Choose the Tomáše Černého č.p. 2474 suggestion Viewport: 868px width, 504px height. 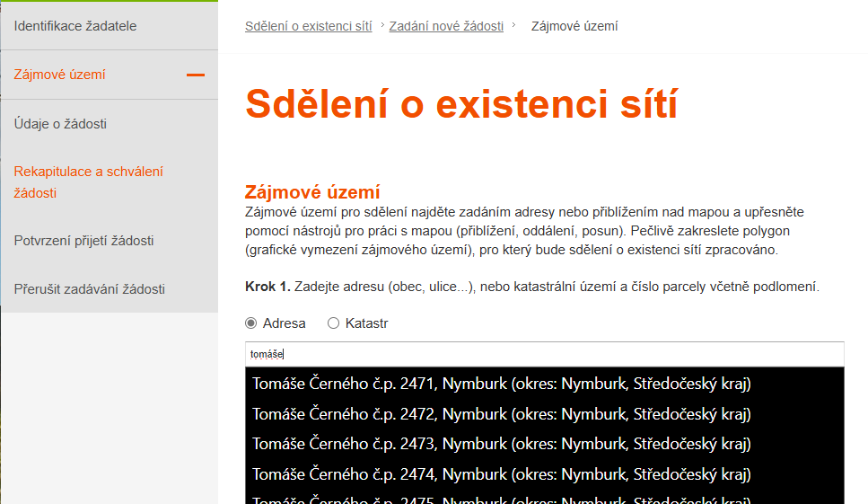click(x=501, y=473)
